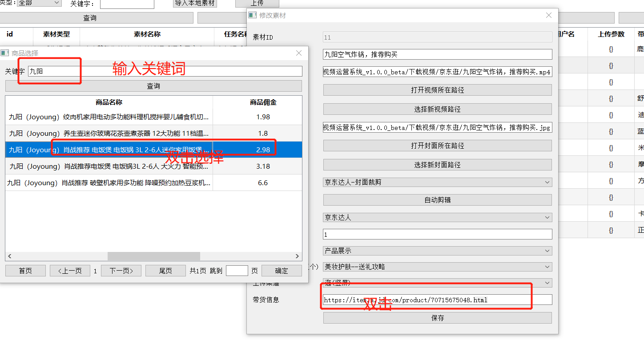Click 打开视频所在路径 button
The image size is (644, 357).
[438, 90]
